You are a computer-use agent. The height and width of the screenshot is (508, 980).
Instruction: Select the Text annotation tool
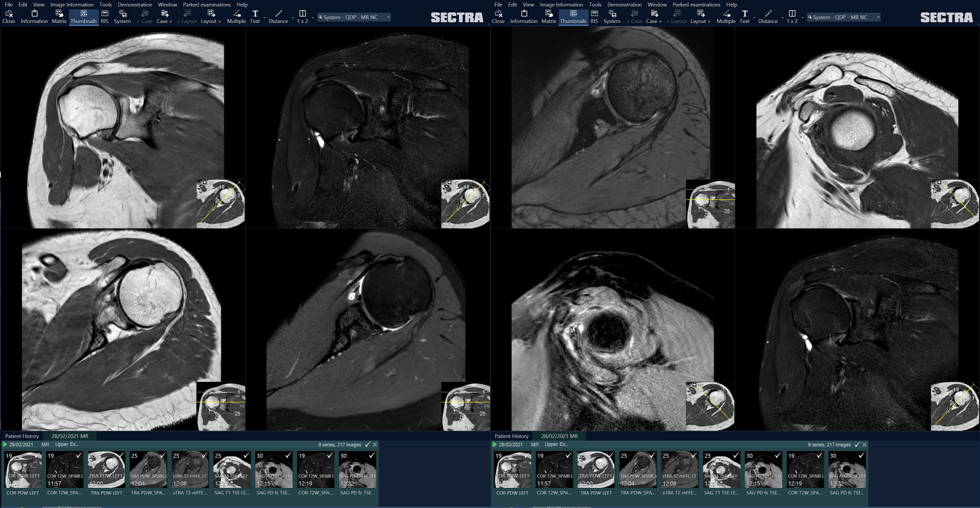click(255, 16)
